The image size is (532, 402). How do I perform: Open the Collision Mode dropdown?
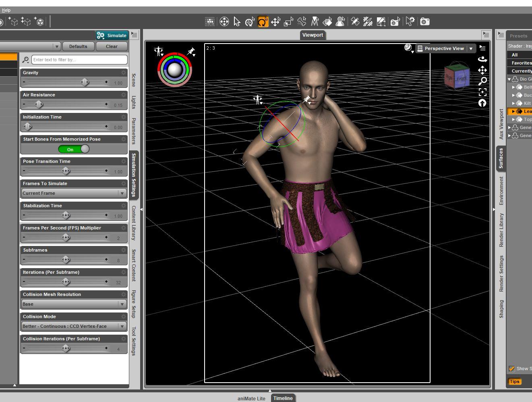74,326
